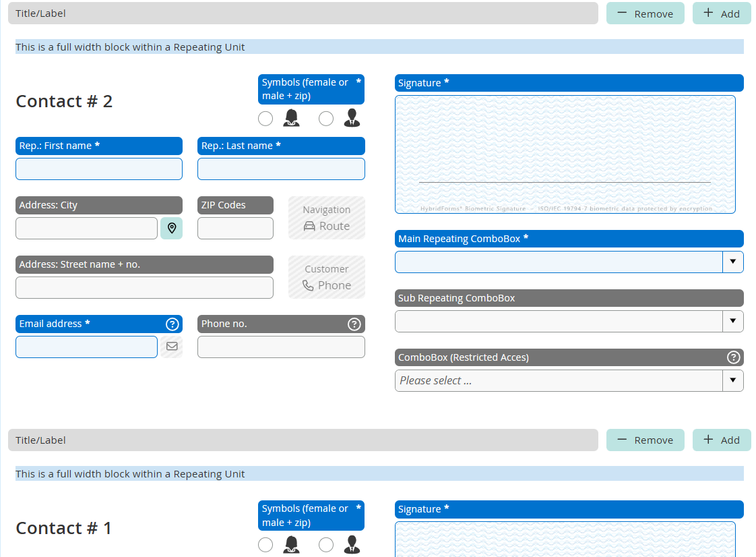Click the Navigation Route car button
This screenshot has height=557, width=756.
(x=327, y=218)
